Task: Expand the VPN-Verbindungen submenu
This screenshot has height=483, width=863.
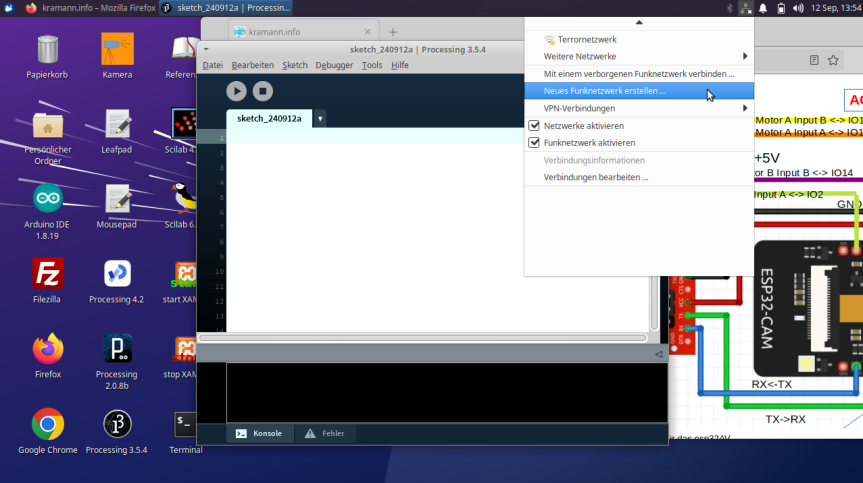Action: pos(639,108)
